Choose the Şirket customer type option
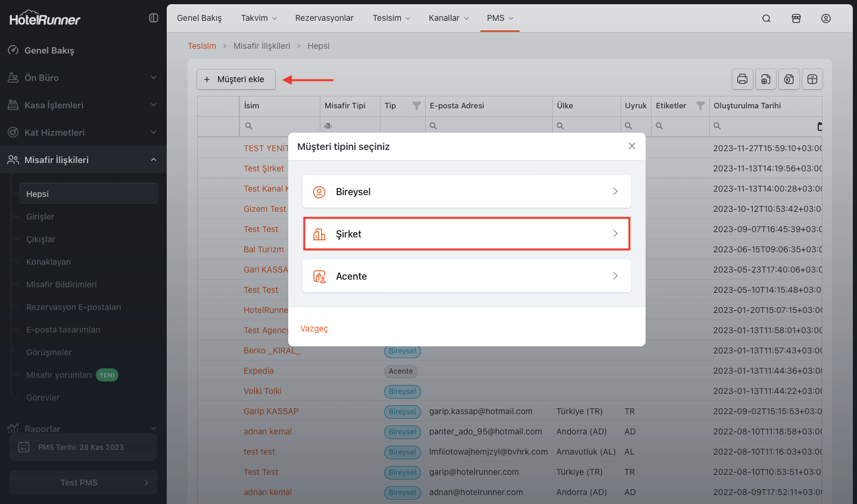 click(466, 234)
